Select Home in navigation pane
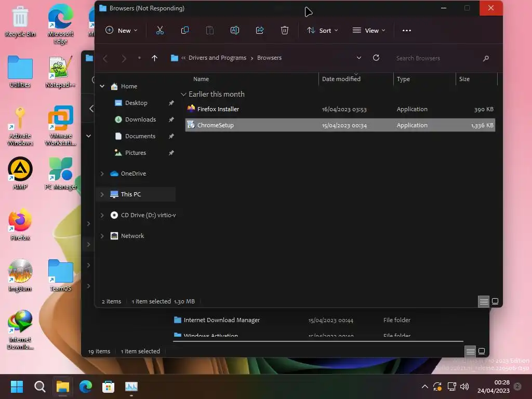 coord(129,86)
